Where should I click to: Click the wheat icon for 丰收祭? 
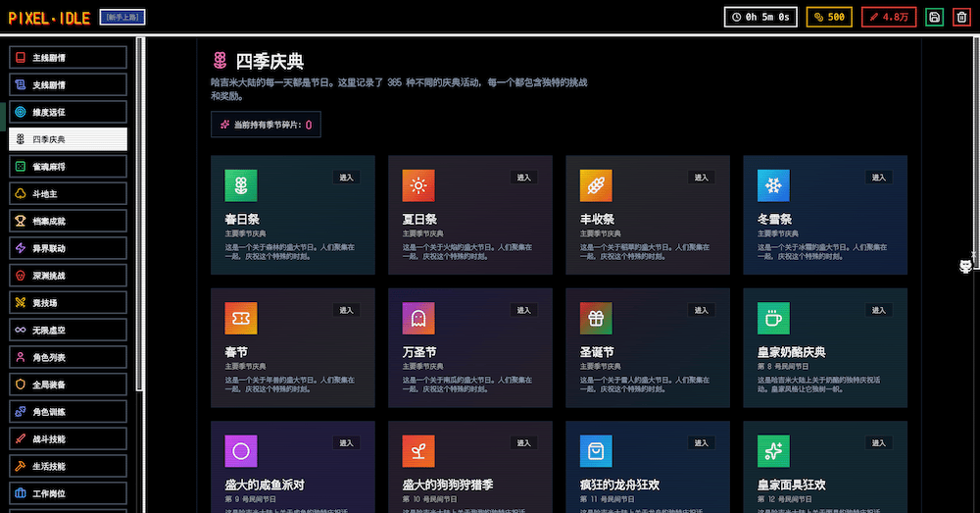(x=596, y=185)
